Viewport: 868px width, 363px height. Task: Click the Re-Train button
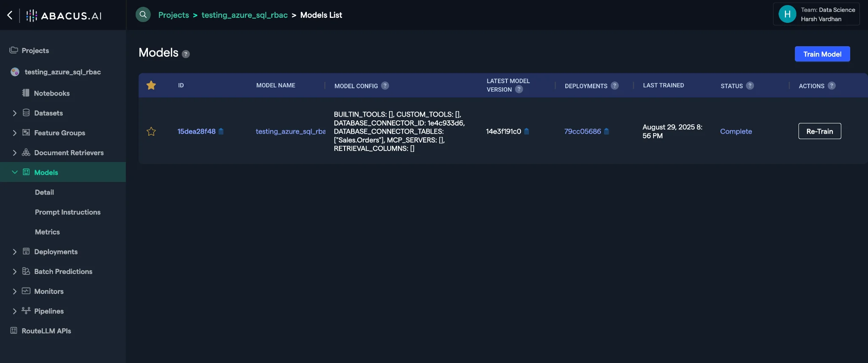pyautogui.click(x=819, y=131)
